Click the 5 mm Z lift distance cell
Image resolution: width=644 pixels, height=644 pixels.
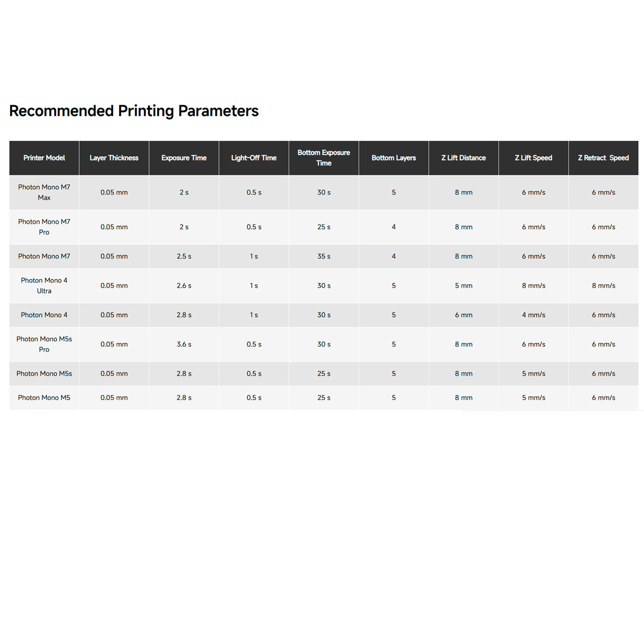tap(464, 286)
